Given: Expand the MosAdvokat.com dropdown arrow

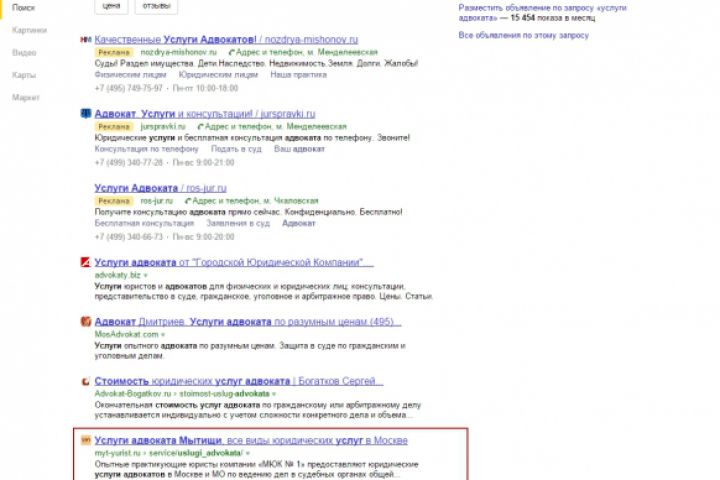Looking at the screenshot, I should 163,334.
